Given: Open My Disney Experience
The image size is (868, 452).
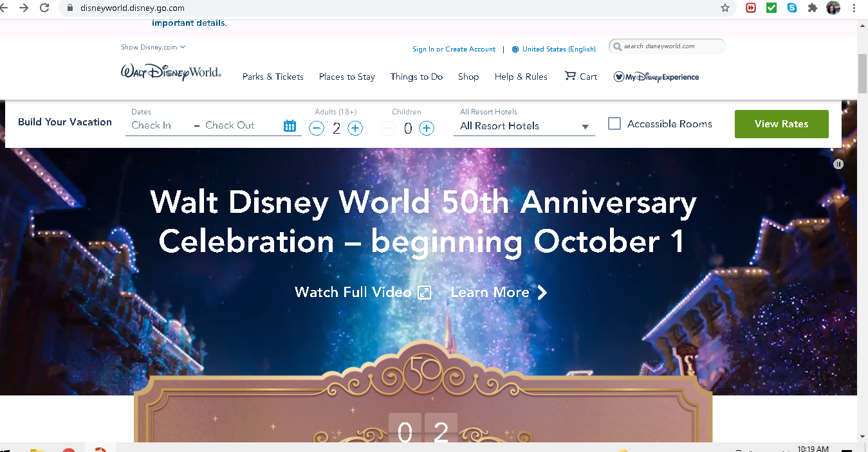Looking at the screenshot, I should 656,77.
